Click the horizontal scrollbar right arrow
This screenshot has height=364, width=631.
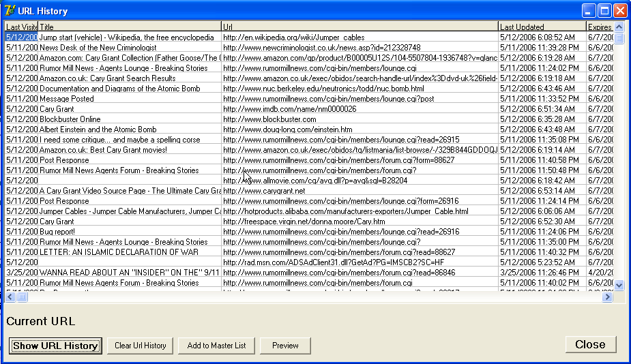[x=607, y=297]
